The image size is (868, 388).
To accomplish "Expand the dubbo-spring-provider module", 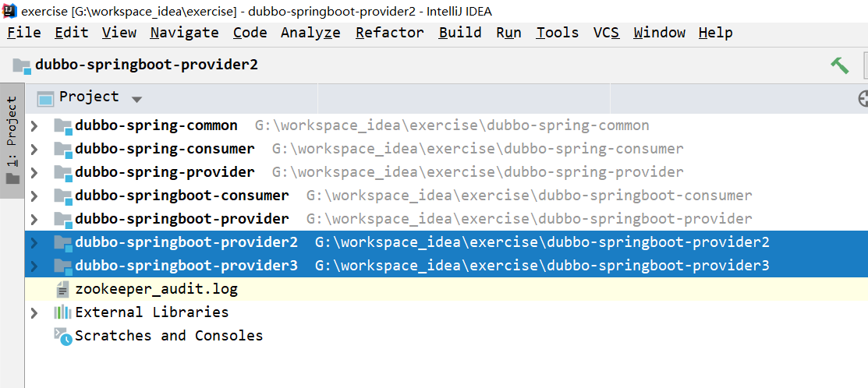I will (x=34, y=172).
